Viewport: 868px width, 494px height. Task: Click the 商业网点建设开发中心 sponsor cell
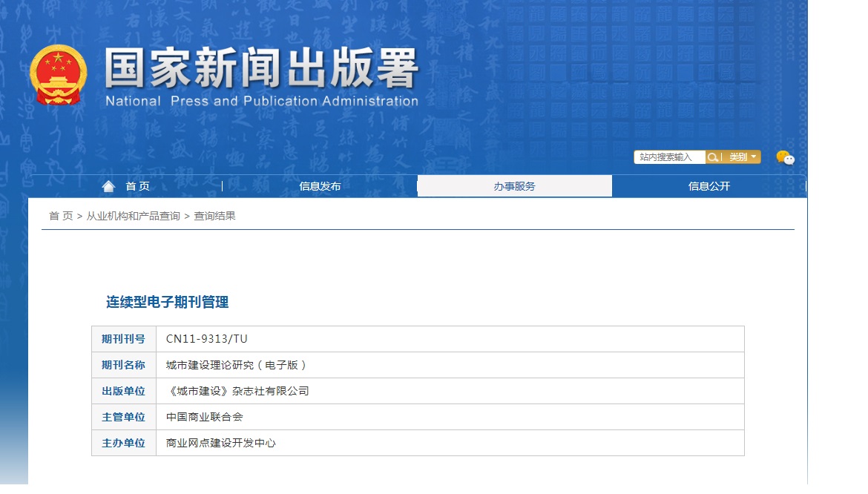point(221,443)
